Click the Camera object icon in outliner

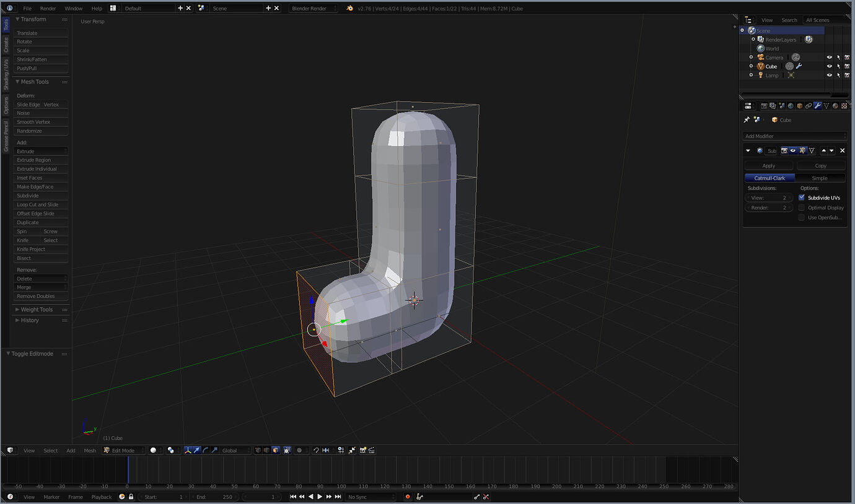[x=761, y=58]
